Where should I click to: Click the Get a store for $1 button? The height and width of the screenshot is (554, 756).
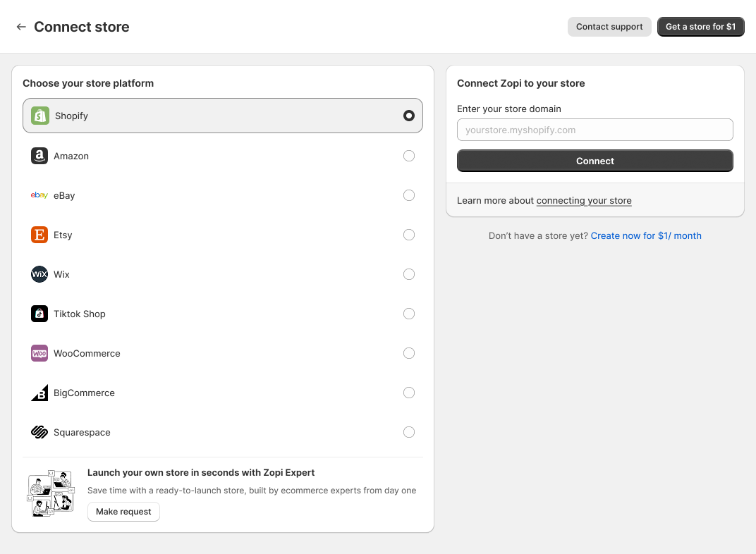[700, 27]
